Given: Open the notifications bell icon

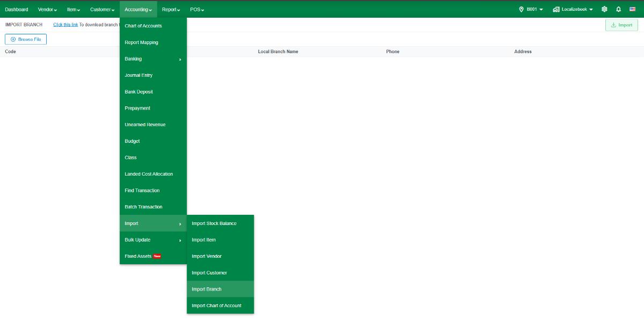Looking at the screenshot, I should point(618,9).
